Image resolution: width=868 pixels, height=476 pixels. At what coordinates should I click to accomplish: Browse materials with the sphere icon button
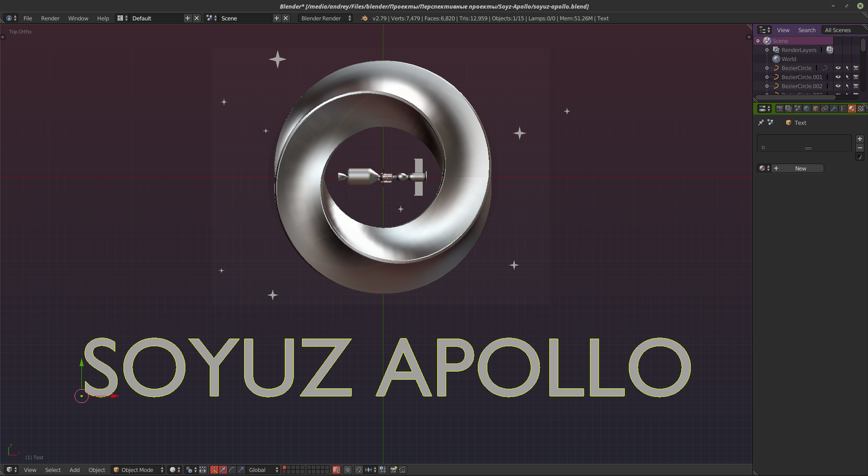[764, 168]
